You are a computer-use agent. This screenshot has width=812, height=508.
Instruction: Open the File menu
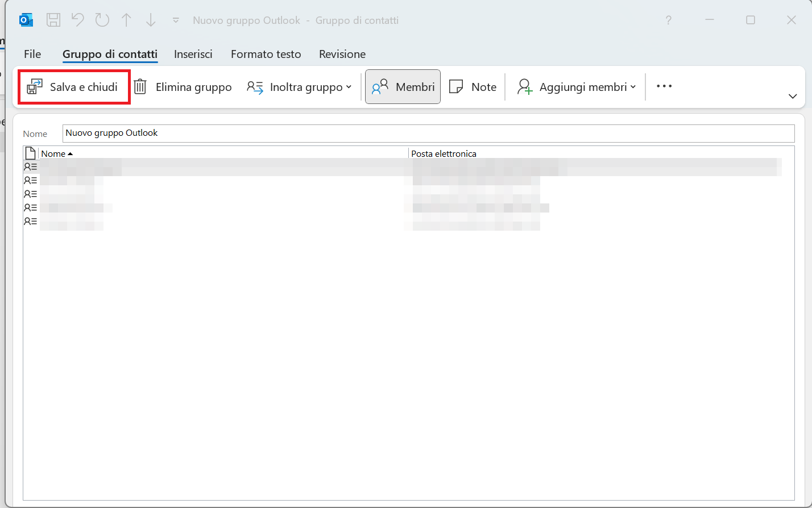click(x=32, y=54)
